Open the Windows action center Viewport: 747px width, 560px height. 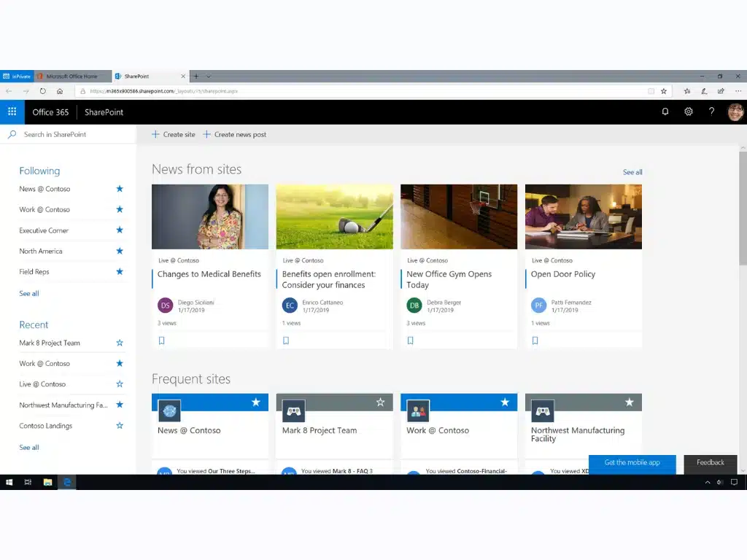click(x=734, y=482)
